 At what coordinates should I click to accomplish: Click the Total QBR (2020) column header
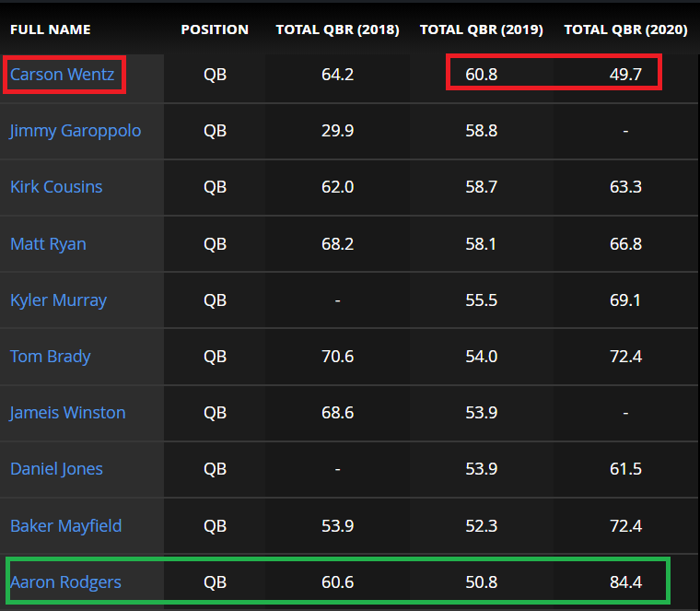pos(625,29)
